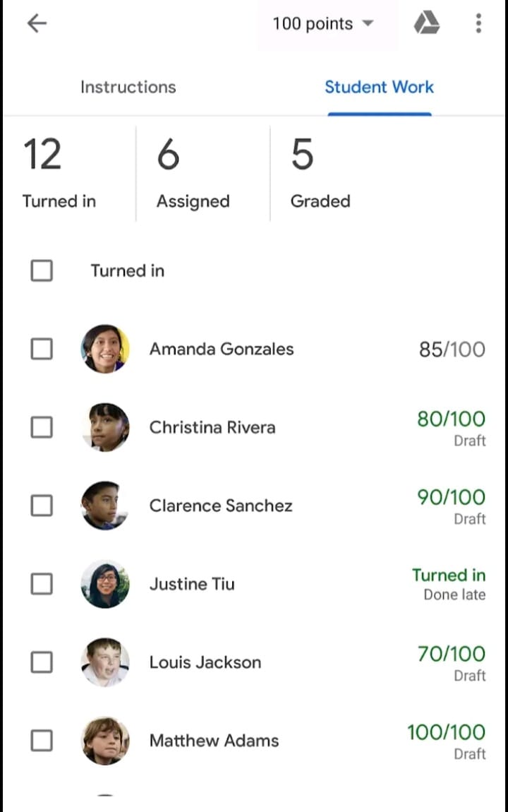
Task: Tap Justine Tiu's avatar photo
Action: 105,584
